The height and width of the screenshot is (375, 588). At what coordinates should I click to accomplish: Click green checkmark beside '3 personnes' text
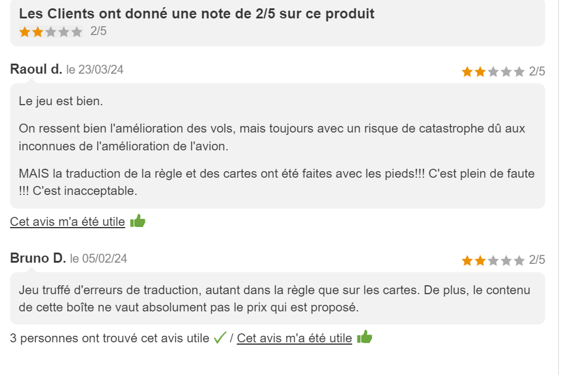(220, 338)
